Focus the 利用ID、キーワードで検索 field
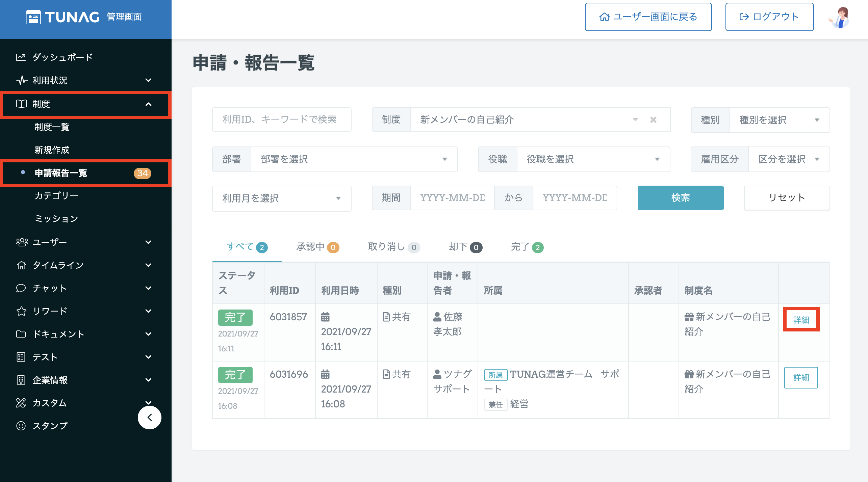The width and height of the screenshot is (868, 482). tap(282, 119)
